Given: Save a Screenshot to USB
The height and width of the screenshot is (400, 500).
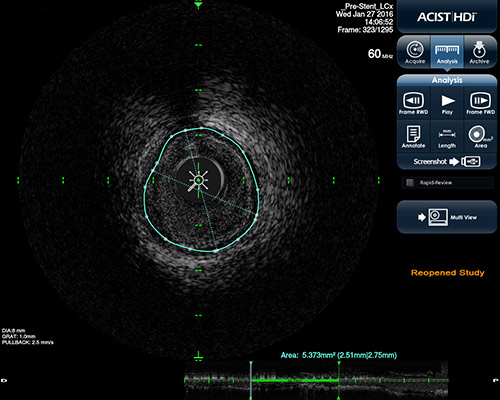Looking at the screenshot, I should (447, 162).
